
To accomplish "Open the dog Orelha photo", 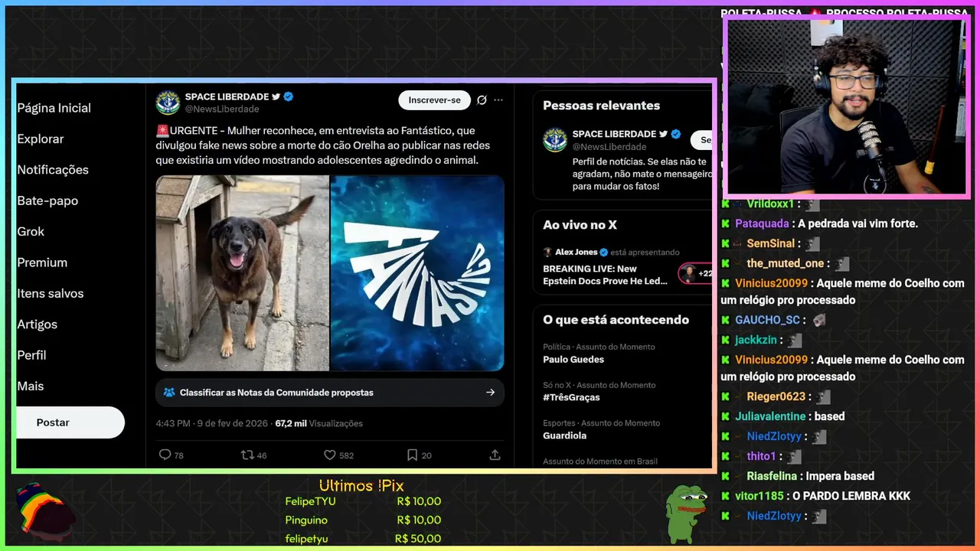I will click(x=242, y=273).
